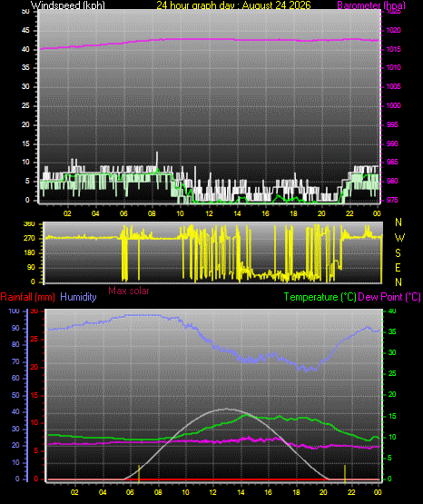423x504 pixels.
Task: Click the "24 hour graph day : August 24 2026" title
Action: (x=234, y=5)
